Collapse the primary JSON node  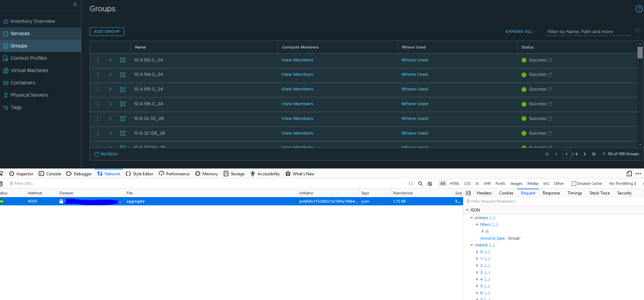tap(472, 218)
